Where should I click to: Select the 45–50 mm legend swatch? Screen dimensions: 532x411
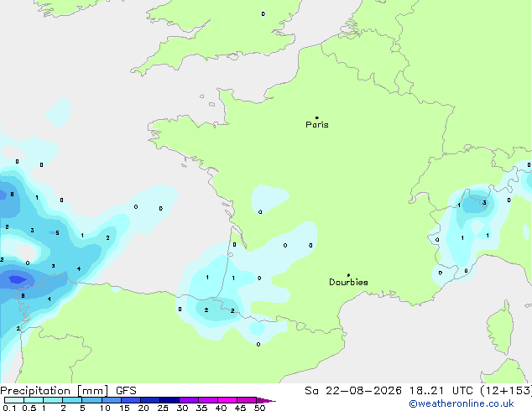[x=247, y=400]
